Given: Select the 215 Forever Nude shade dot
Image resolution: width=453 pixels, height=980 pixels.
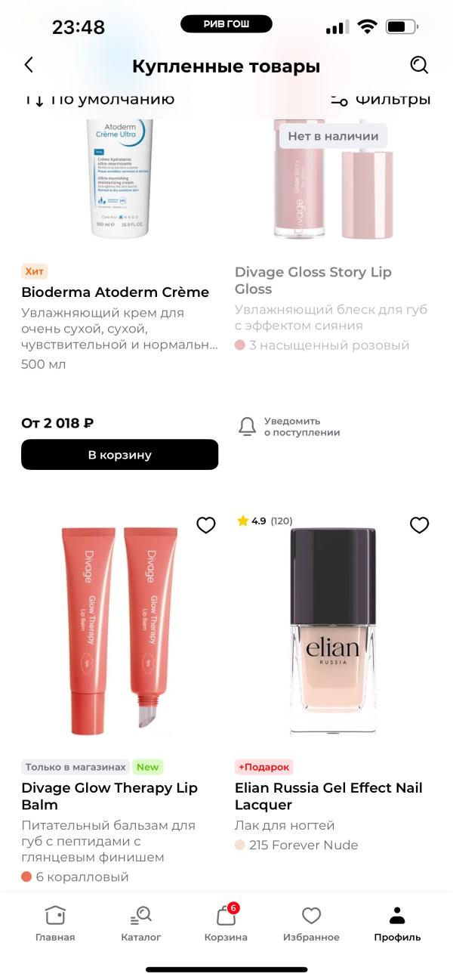Looking at the screenshot, I should coord(240,846).
